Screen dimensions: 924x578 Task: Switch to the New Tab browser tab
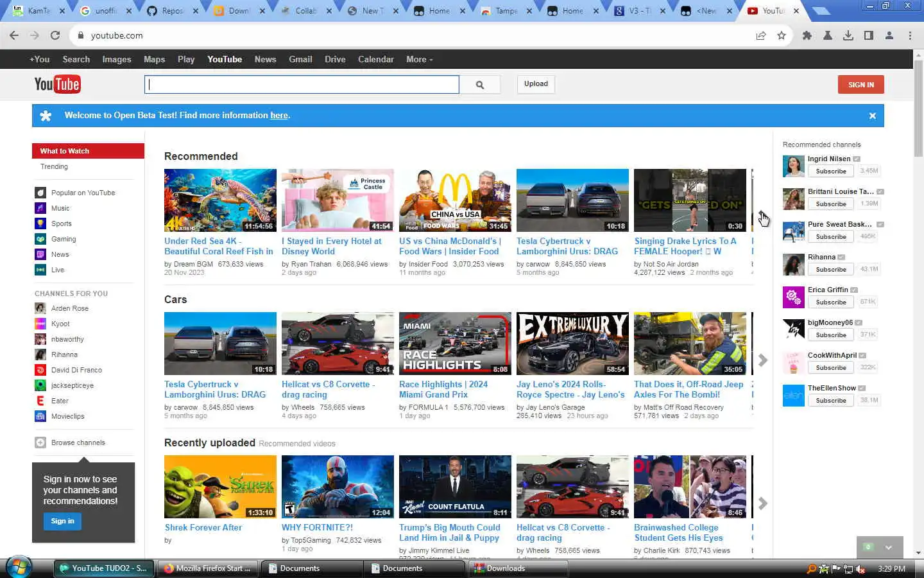click(372, 11)
